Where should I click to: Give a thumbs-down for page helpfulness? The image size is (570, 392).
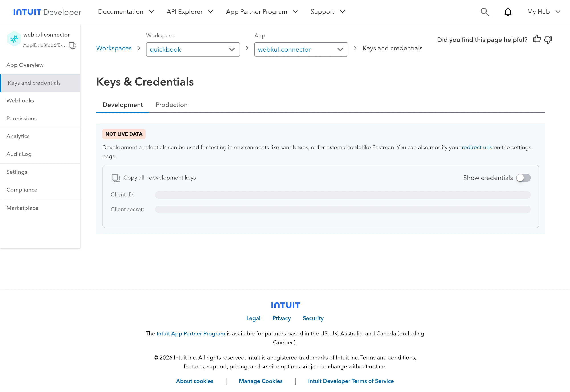pos(548,40)
